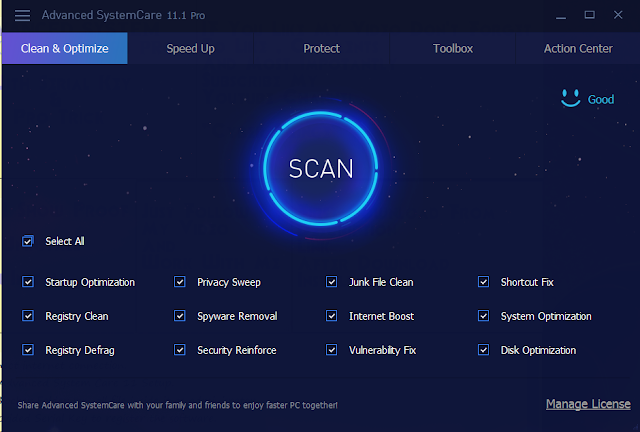The width and height of the screenshot is (640, 432).
Task: Click the share Advanced SystemCare message
Action: (178, 405)
